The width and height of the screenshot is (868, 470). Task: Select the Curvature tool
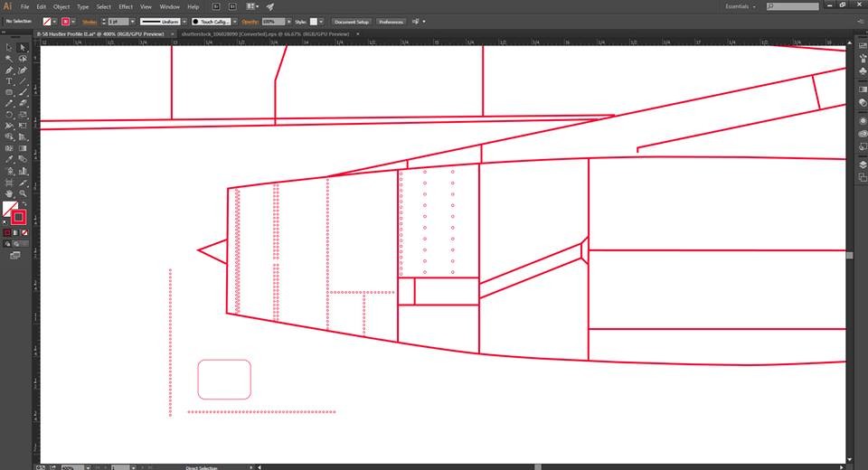coord(23,70)
